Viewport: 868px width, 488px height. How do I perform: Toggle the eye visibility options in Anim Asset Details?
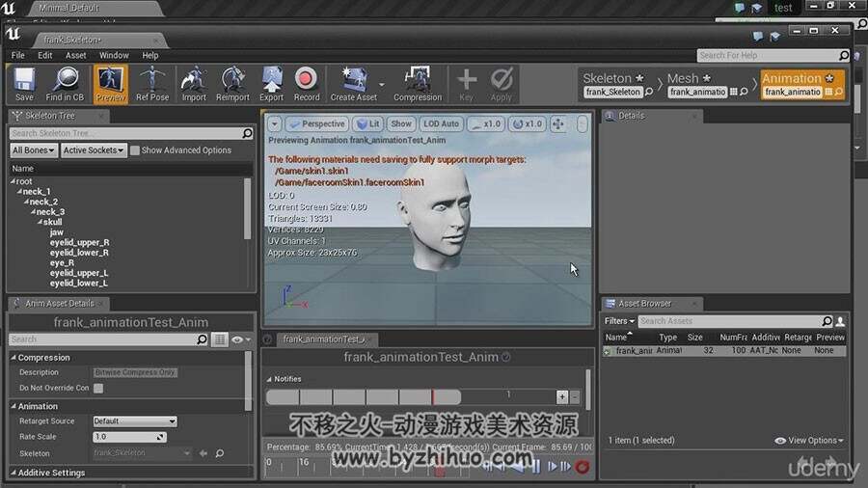pyautogui.click(x=241, y=339)
